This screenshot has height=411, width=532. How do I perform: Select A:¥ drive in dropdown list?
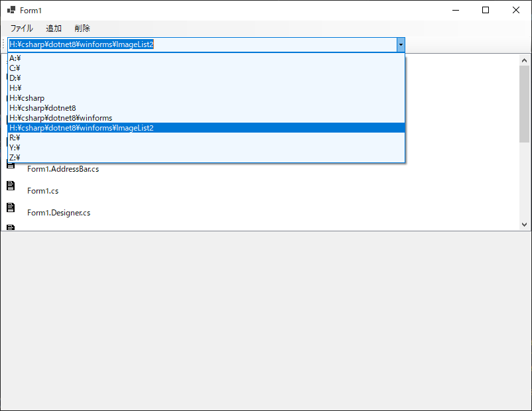pyautogui.click(x=206, y=58)
